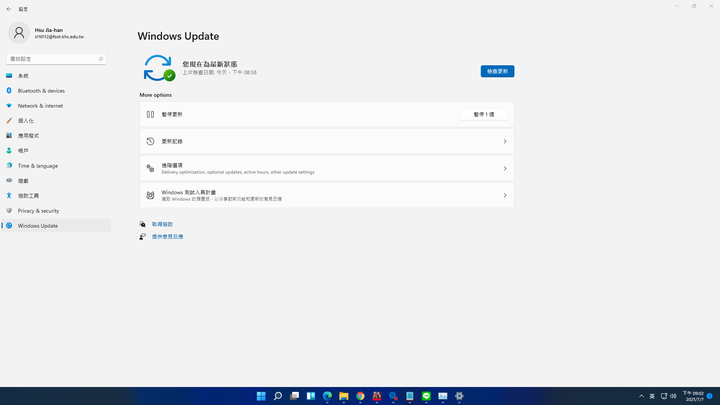Expand the 更新記錄 update history chevron
720x405 pixels.
point(505,141)
